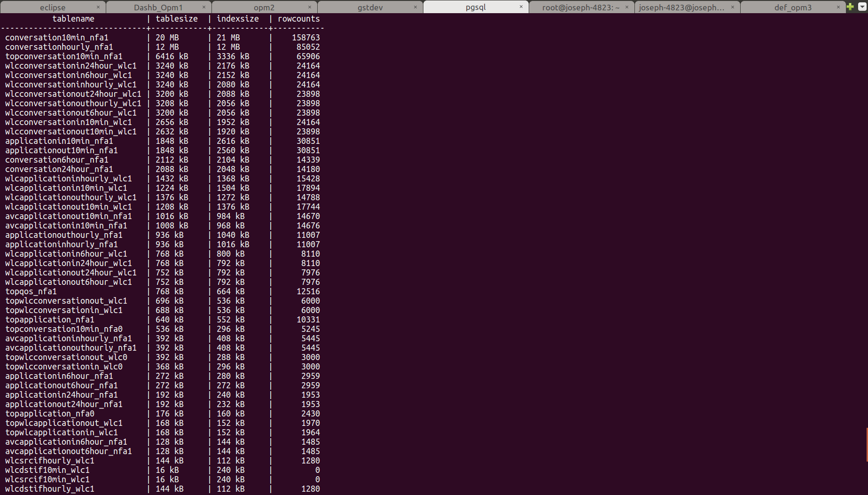Click conversation10min_nfa1 table name
The height and width of the screenshot is (495, 868).
[x=57, y=38]
